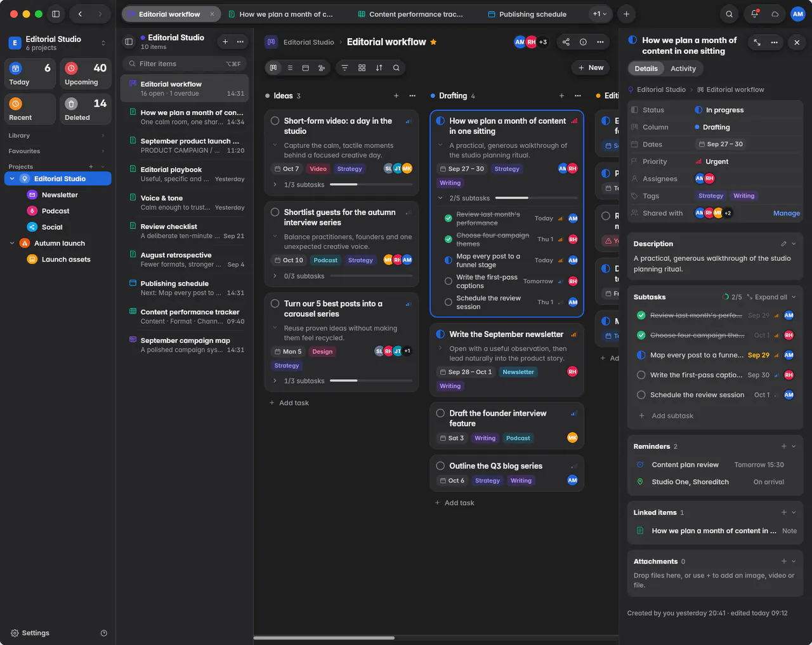The image size is (812, 645).
Task: Toggle the main sidebar from the title bar
Action: click(56, 14)
